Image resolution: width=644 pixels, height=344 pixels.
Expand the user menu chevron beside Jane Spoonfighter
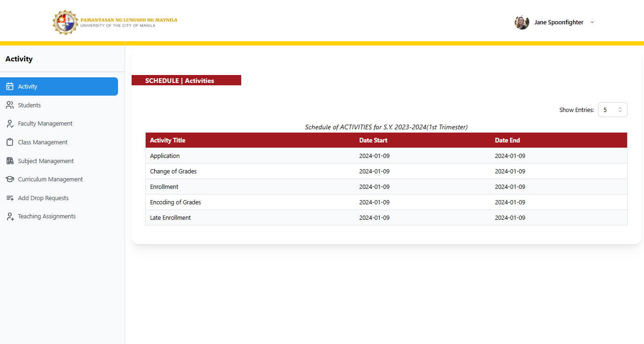[592, 22]
